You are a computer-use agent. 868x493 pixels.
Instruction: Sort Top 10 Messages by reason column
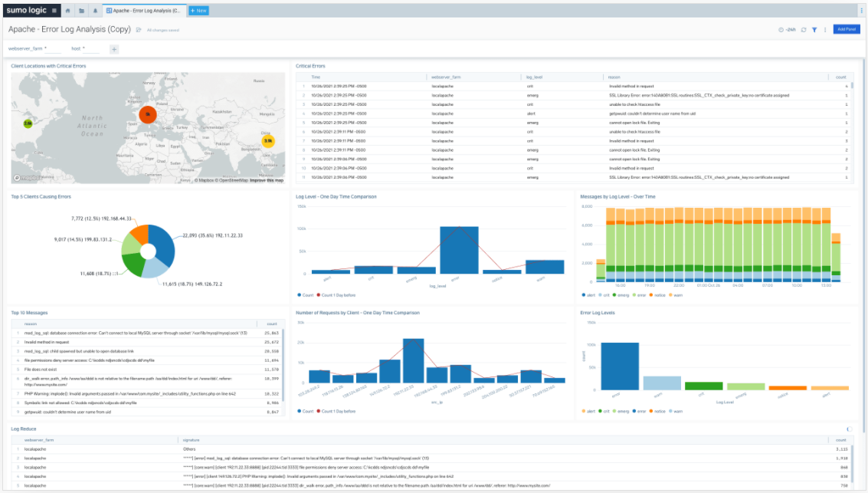(31, 324)
